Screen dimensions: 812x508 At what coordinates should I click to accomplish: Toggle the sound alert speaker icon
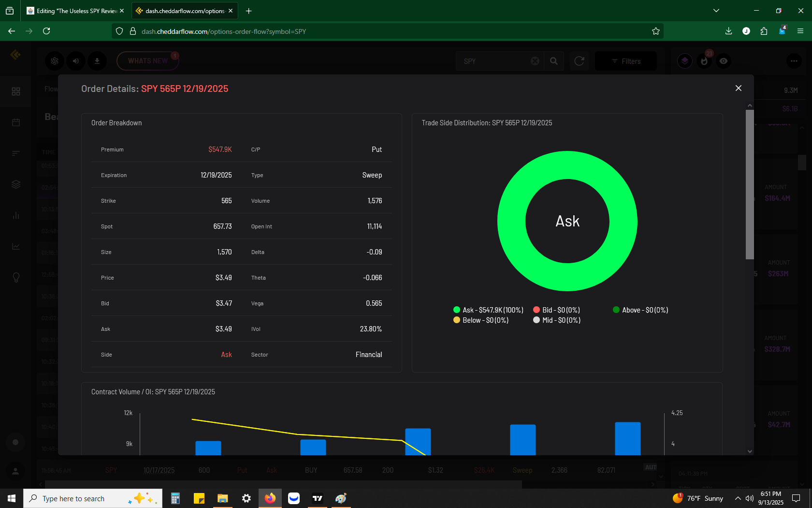[76, 61]
